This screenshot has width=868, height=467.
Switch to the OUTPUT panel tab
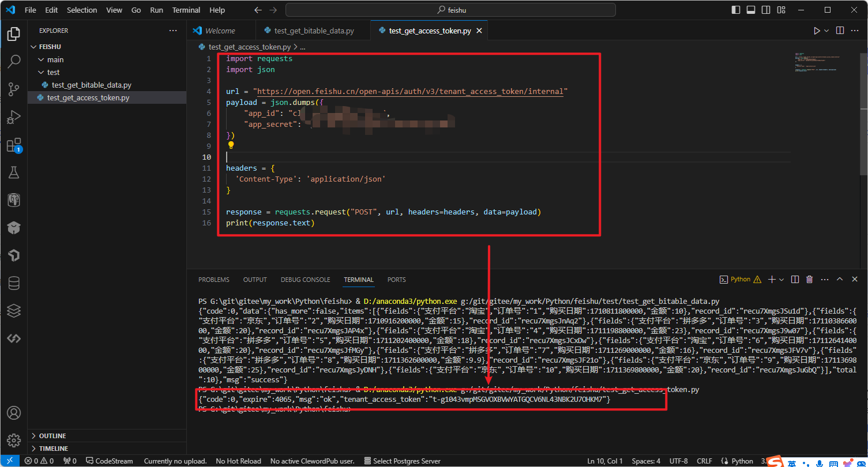click(255, 280)
